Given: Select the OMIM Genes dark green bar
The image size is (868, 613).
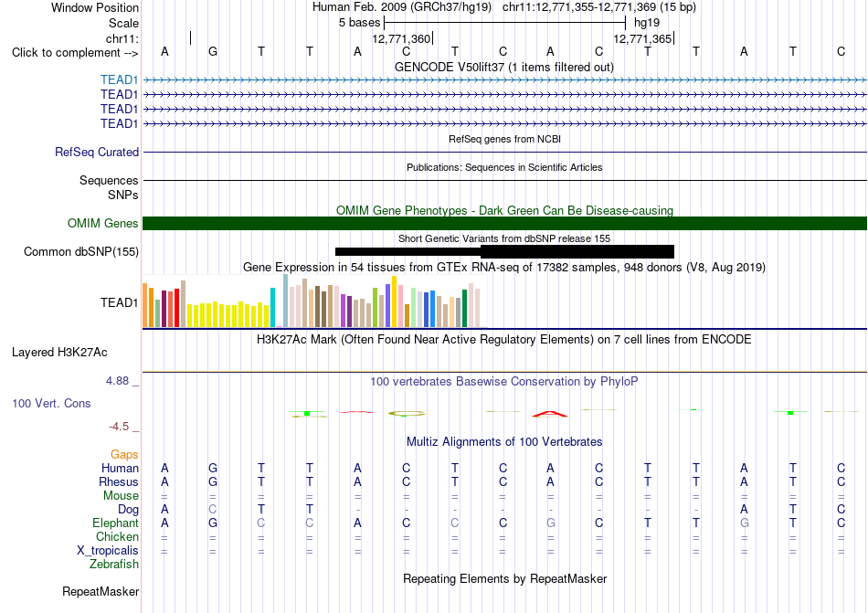Looking at the screenshot, I should point(504,223).
